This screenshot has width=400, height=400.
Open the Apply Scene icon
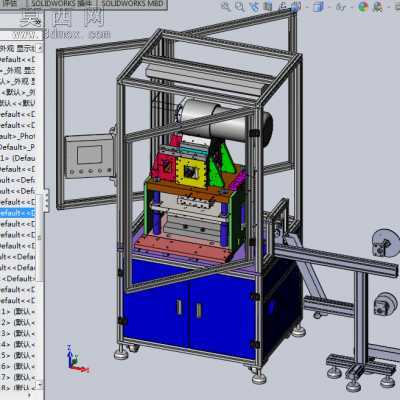(x=378, y=7)
